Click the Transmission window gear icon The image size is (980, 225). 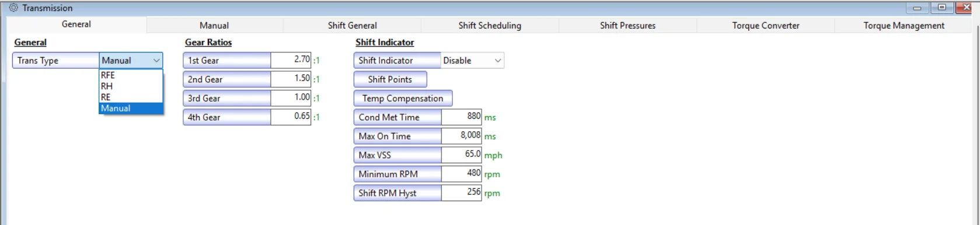[x=13, y=8]
